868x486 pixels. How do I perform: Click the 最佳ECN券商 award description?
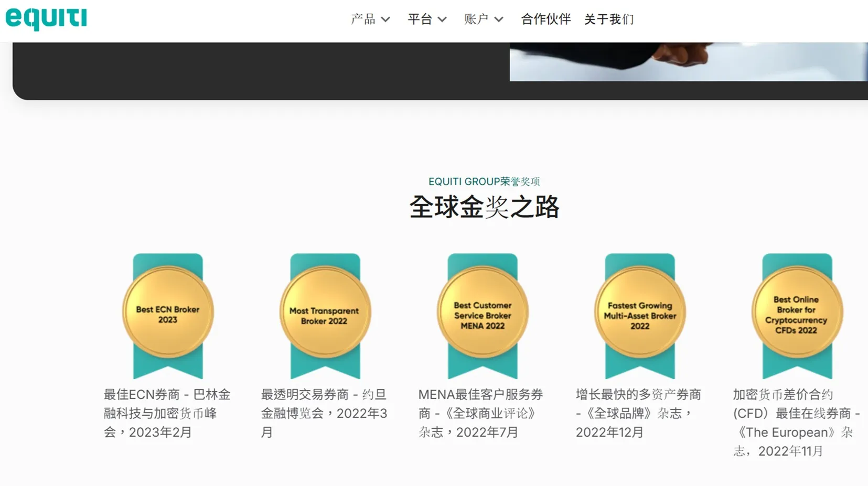pos(167,413)
